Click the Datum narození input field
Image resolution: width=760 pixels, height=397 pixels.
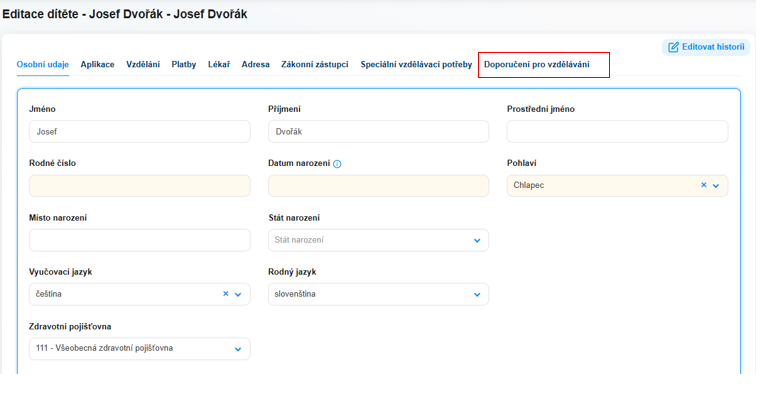pos(378,186)
